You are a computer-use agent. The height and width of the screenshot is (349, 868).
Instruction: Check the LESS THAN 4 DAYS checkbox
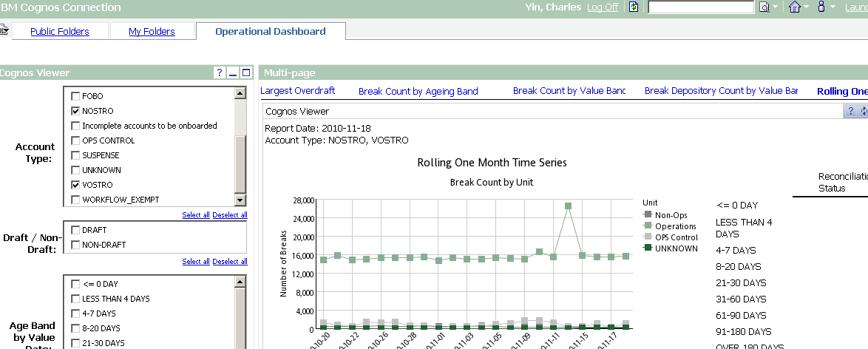(x=76, y=299)
